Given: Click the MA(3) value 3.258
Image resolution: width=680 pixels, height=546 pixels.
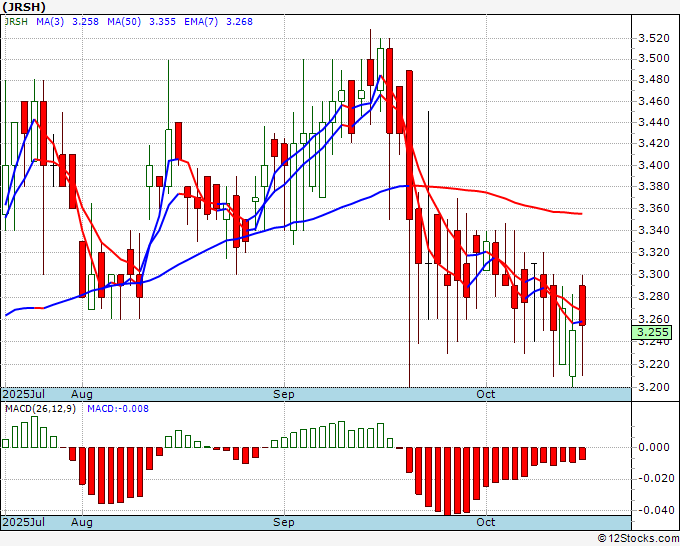Looking at the screenshot, I should click(x=85, y=22).
